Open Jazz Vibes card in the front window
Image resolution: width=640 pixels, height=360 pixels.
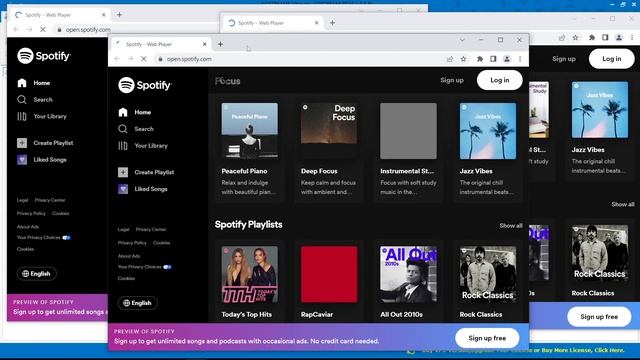tap(488, 149)
